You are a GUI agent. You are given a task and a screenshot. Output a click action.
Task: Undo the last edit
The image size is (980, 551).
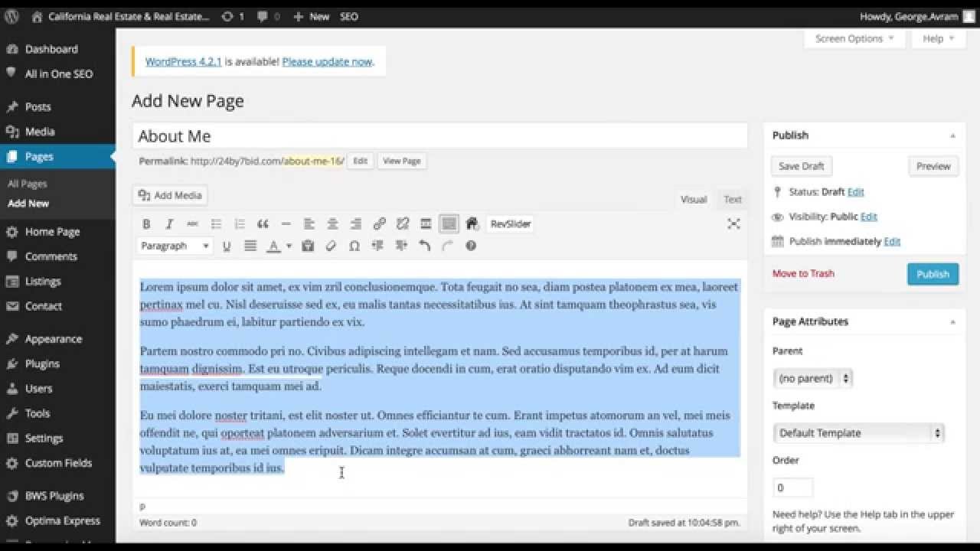pyautogui.click(x=424, y=246)
